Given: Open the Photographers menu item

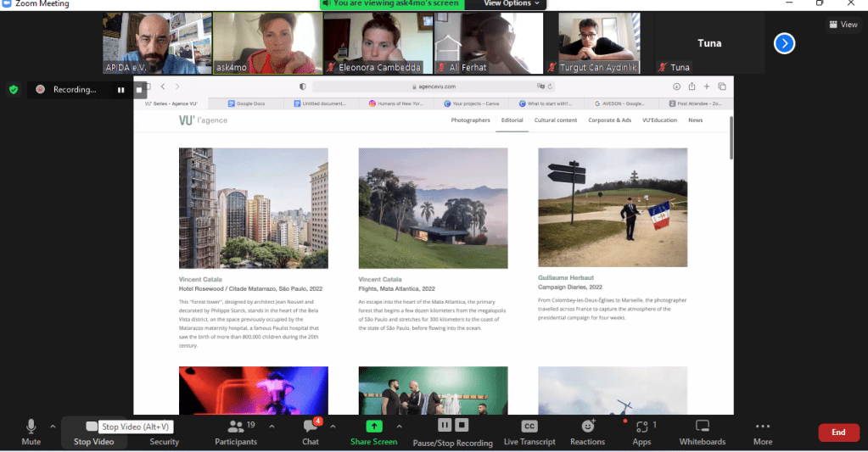Looking at the screenshot, I should click(x=470, y=120).
